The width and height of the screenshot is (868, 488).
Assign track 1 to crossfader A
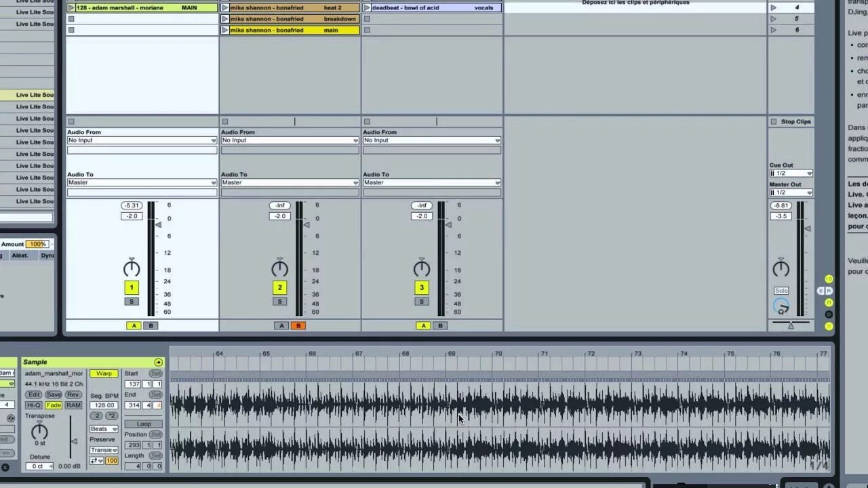point(134,326)
